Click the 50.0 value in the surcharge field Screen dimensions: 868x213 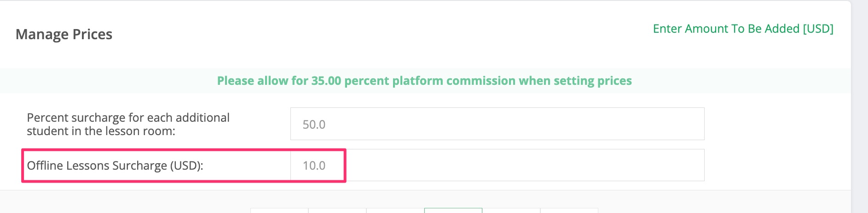click(x=314, y=124)
